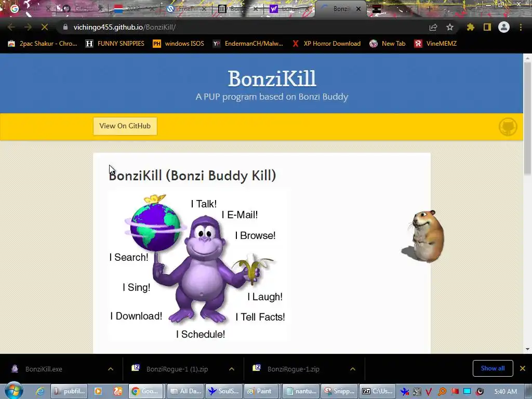Screen dimensions: 532x399
Task: Go forward to next page
Action: 28,27
